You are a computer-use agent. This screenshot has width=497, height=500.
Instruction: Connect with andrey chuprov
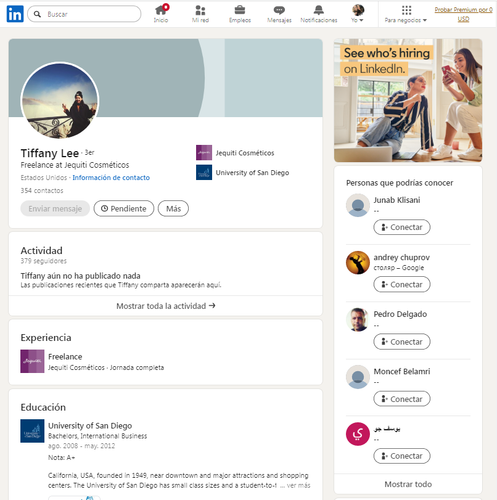[x=402, y=285]
